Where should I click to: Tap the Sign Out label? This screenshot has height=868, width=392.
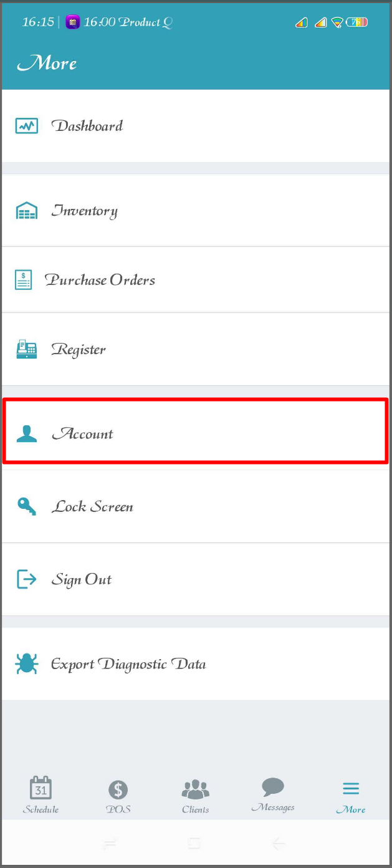pos(82,580)
